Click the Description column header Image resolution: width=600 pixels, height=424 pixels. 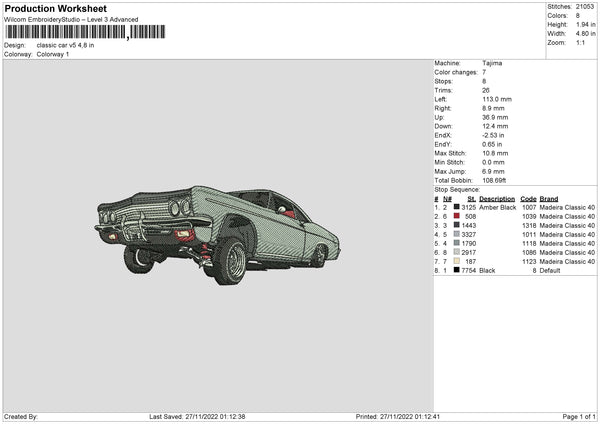click(x=497, y=198)
